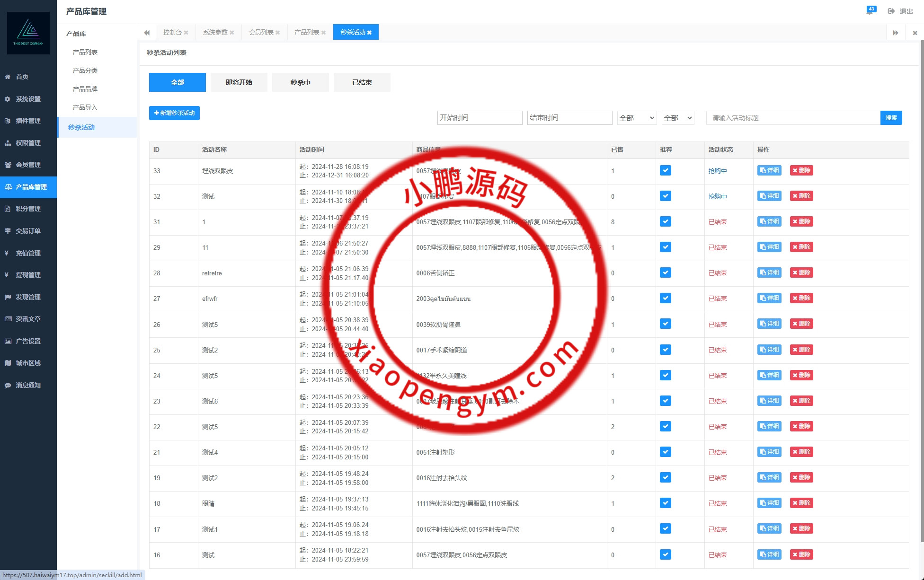Open 首页 from the sidebar home icon
Viewport: 924px width, 580px height.
pyautogui.click(x=8, y=77)
